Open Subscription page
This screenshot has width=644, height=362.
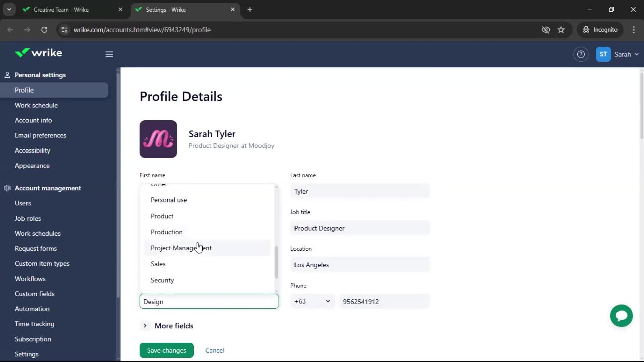click(33, 339)
